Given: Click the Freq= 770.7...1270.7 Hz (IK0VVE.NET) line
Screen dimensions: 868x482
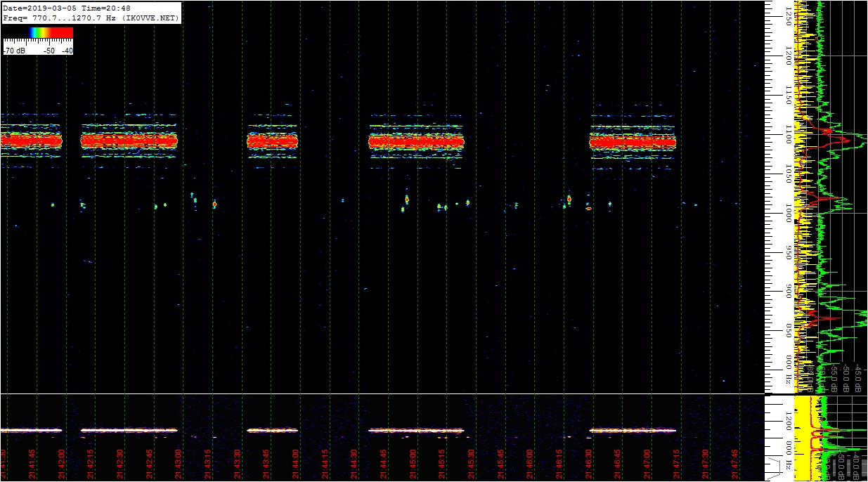Looking at the screenshot, I should [x=91, y=18].
